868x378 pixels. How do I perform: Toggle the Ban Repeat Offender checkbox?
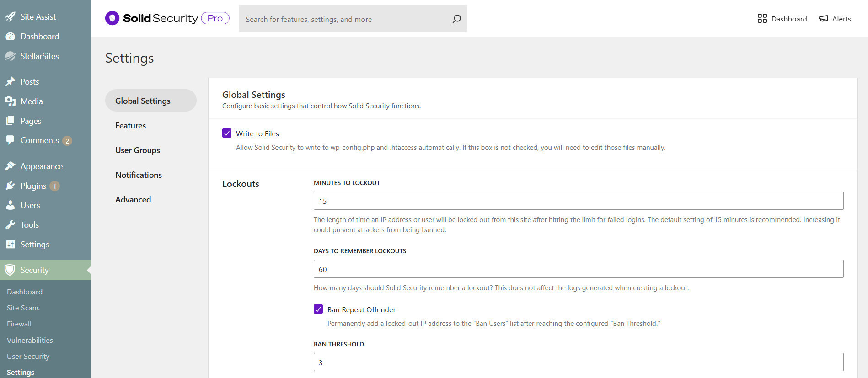tap(318, 309)
